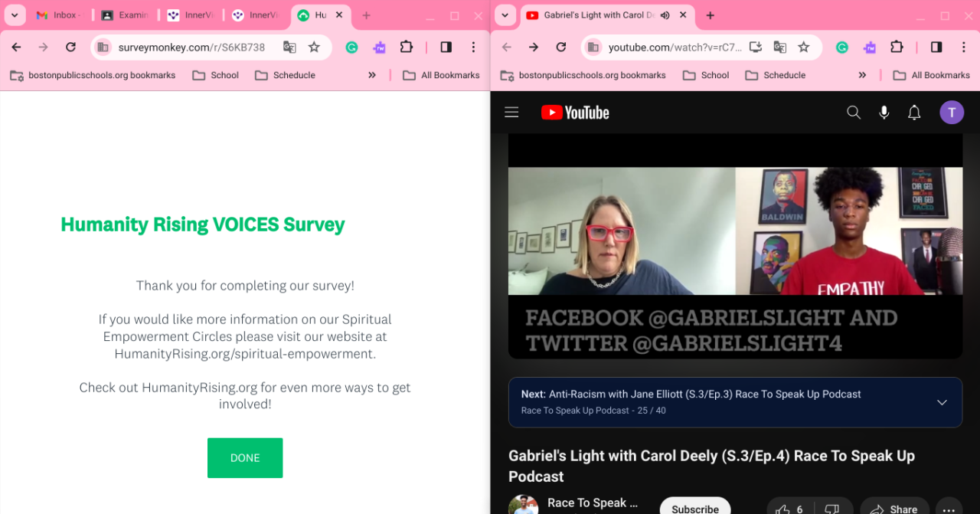Open Extensions puzzle menu in left window

[x=407, y=47]
